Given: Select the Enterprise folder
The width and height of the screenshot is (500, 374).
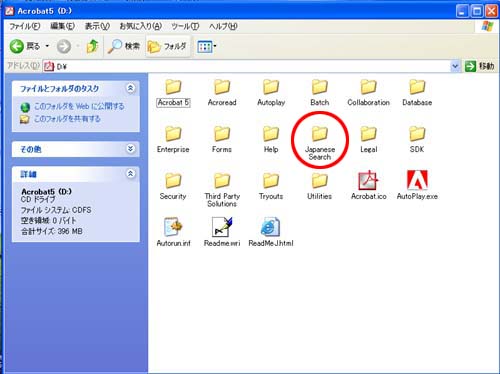Looking at the screenshot, I should coord(173,140).
